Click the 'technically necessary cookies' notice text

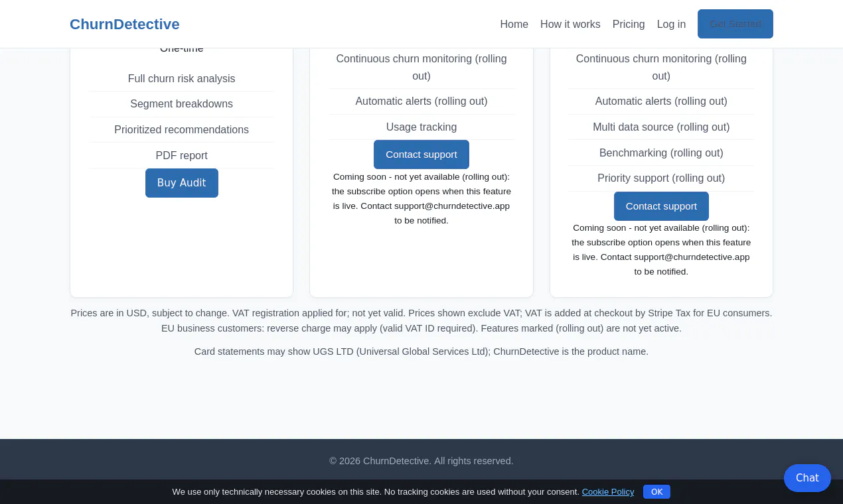(376, 492)
